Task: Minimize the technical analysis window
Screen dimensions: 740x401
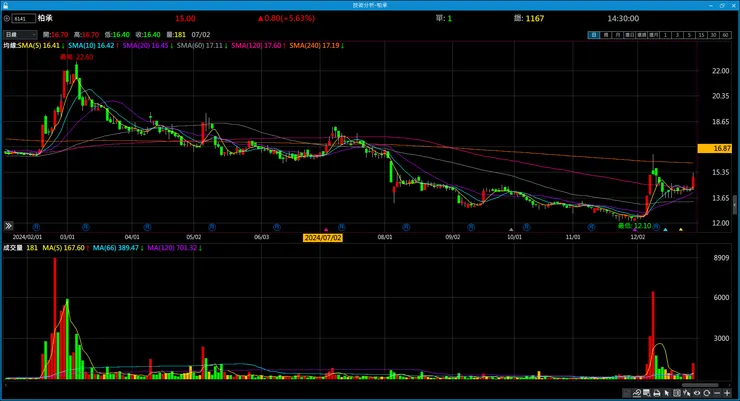Action: (711, 5)
